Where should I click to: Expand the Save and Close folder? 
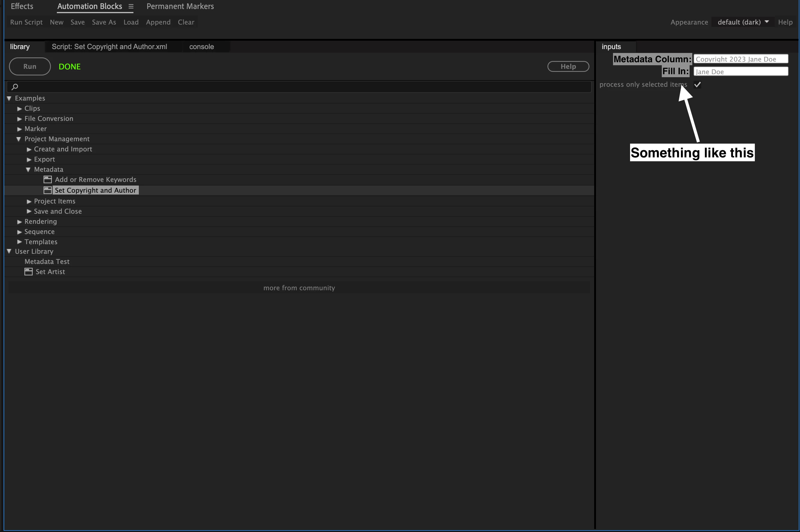(x=29, y=211)
